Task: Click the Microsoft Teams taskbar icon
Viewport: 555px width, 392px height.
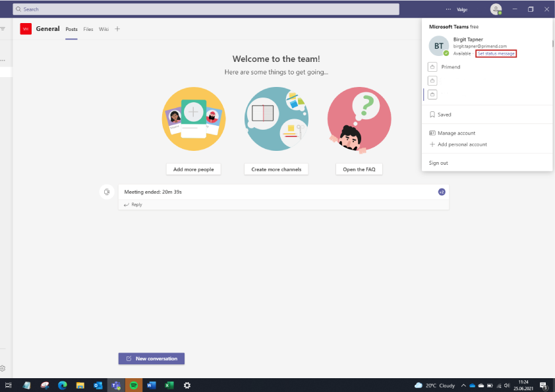Action: [x=116, y=385]
